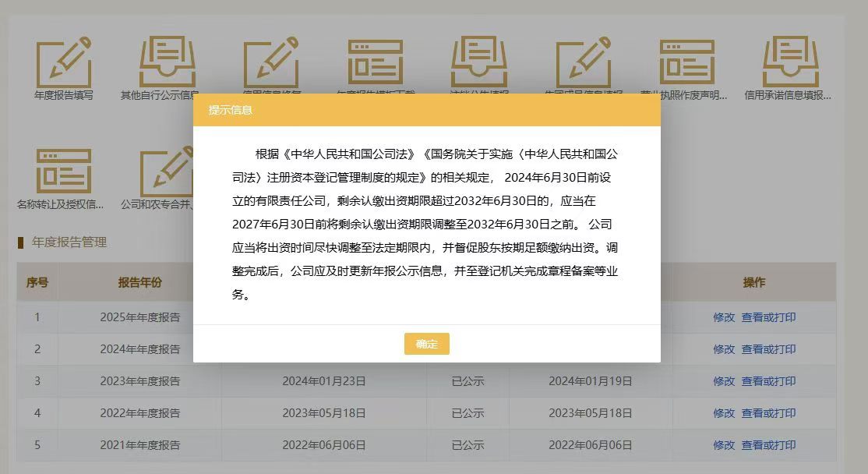Image resolution: width=868 pixels, height=474 pixels.
Task: Click the 已公示 status in the 2023 row
Action: coord(468,381)
